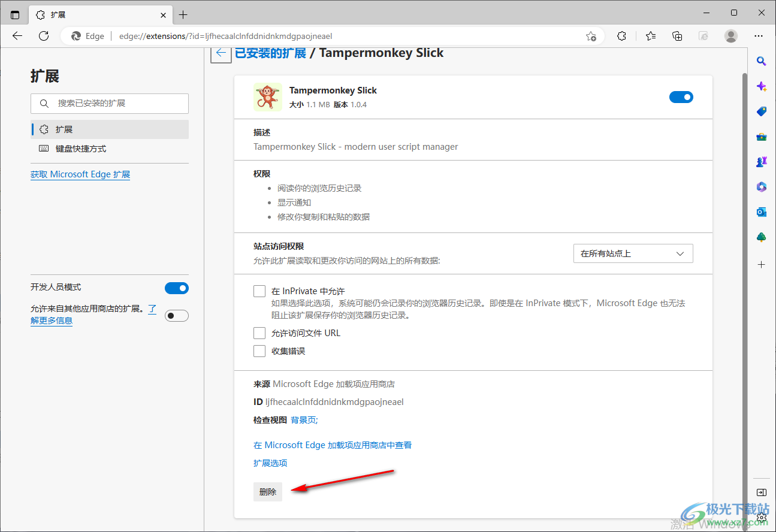
Task: Check 在 InPrivate 中允许 checkbox
Action: pos(259,291)
